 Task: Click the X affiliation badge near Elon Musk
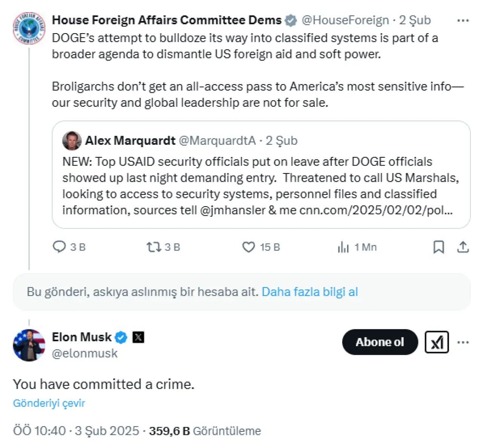[x=138, y=337]
